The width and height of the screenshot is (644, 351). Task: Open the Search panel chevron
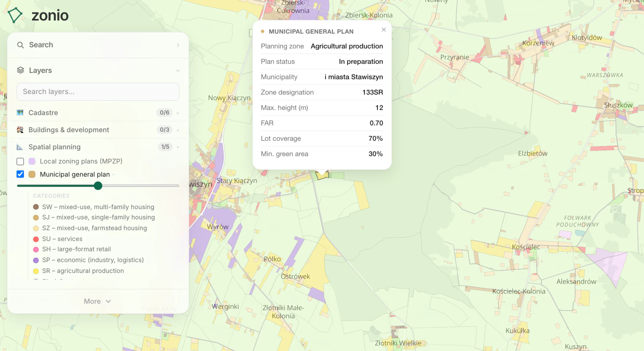click(178, 45)
